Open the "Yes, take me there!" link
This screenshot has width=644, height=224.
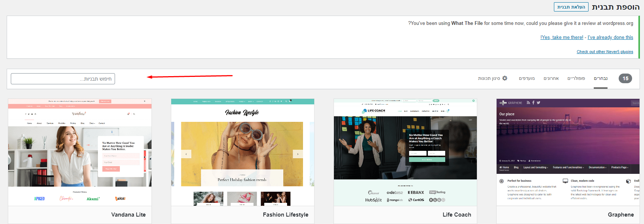pos(562,38)
